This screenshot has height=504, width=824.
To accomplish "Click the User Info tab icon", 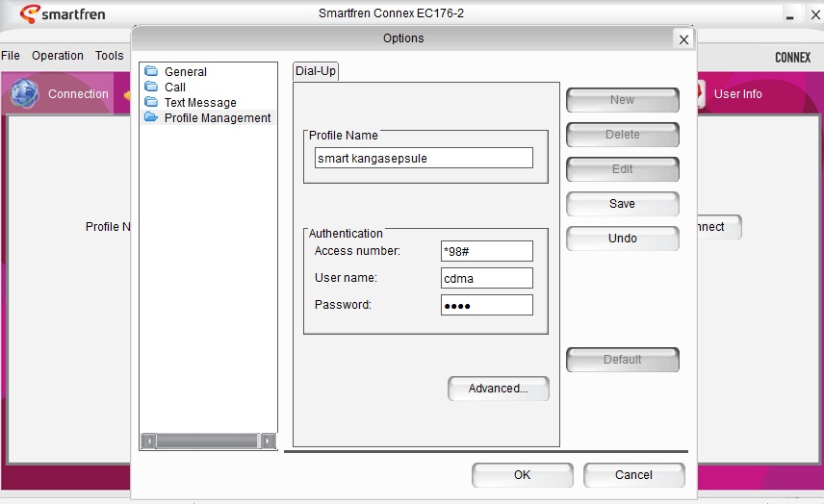I will pyautogui.click(x=701, y=93).
